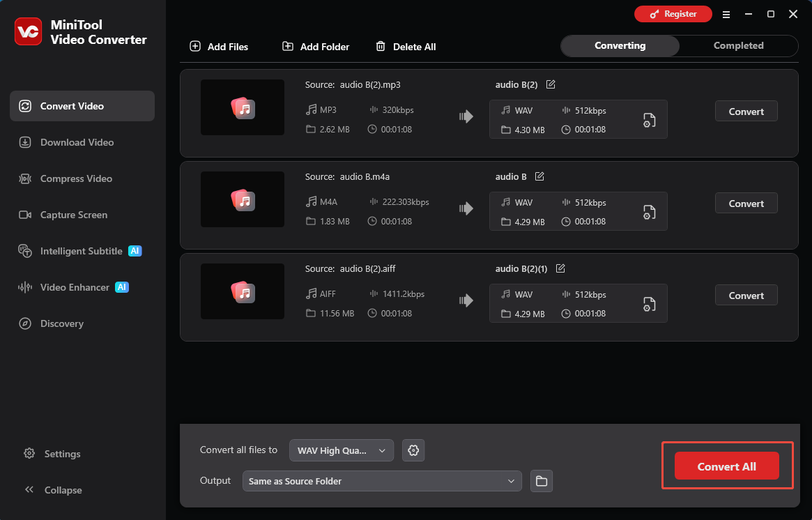Click gear icon next to format dropdown

pyautogui.click(x=413, y=450)
